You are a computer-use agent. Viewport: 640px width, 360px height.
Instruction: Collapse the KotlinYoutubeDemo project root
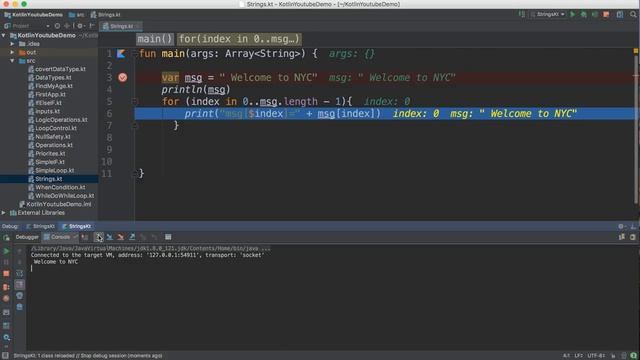(x=4, y=36)
